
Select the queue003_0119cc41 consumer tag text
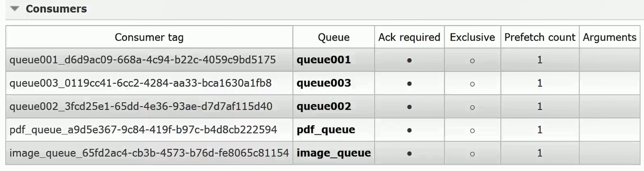tap(140, 83)
